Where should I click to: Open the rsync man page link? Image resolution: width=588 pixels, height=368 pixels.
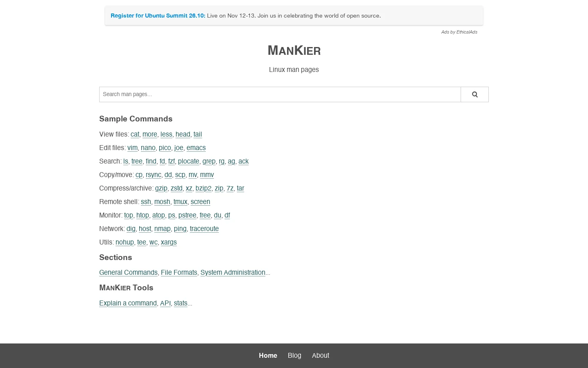[154, 175]
